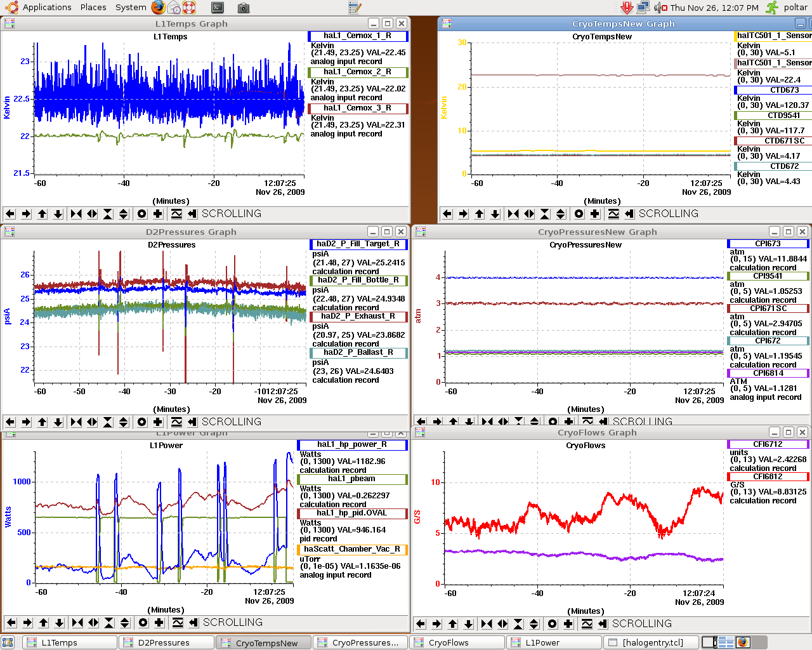Zoom out time axis on L1Power graph

click(93, 623)
